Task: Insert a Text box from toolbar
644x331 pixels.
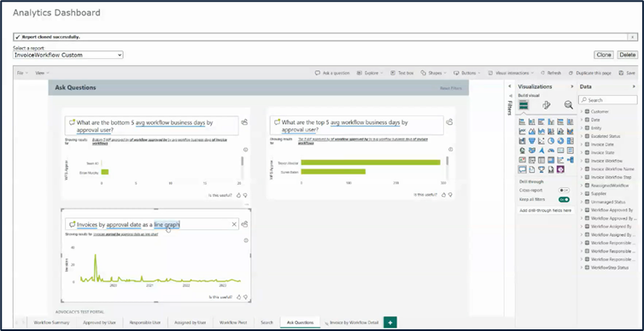Action: (x=402, y=73)
